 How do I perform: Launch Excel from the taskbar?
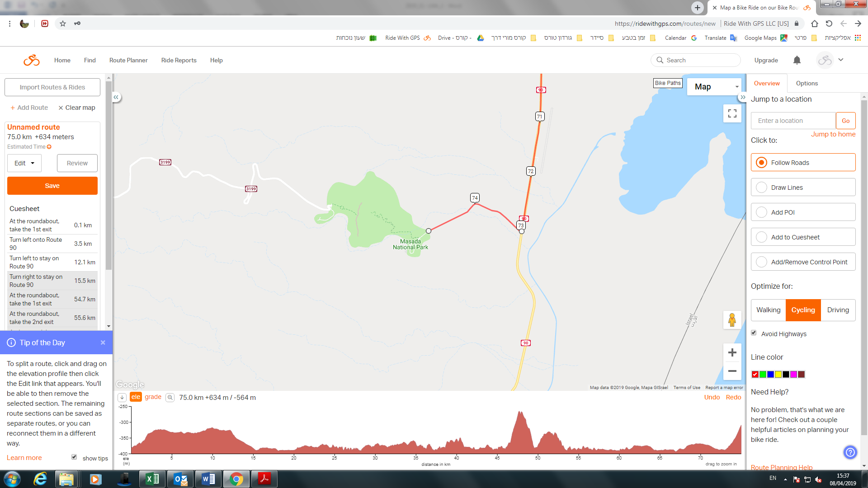click(152, 479)
